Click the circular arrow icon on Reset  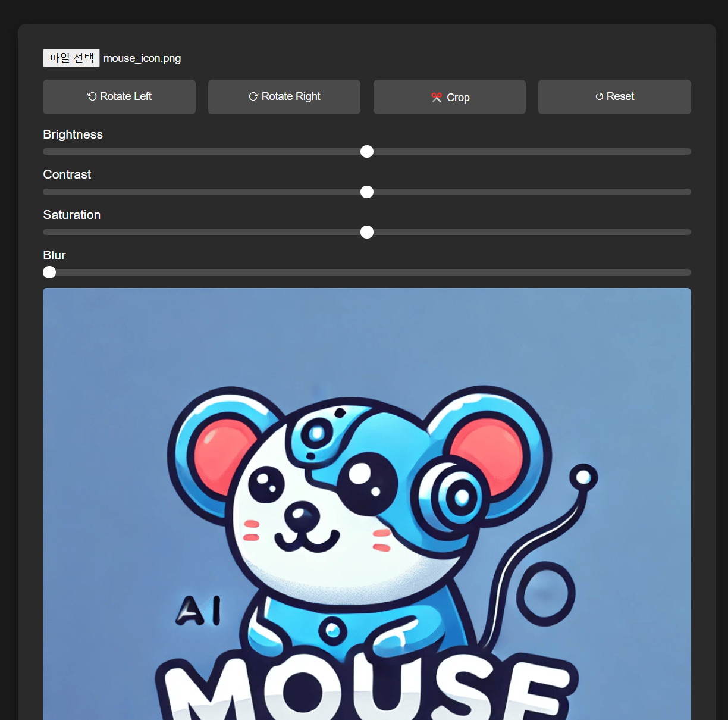click(600, 96)
